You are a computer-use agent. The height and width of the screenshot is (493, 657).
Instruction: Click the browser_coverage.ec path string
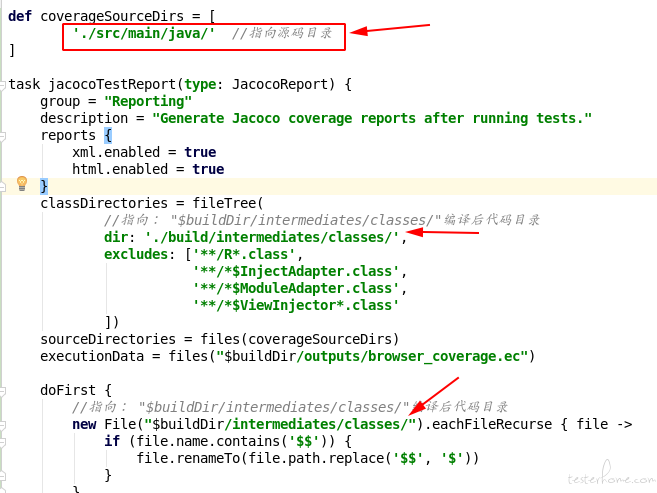pos(372,356)
